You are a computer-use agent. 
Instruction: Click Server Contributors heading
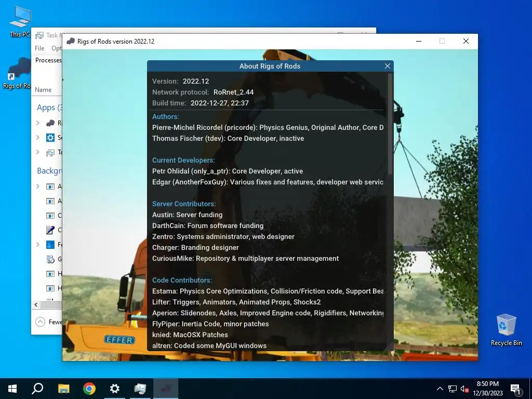click(x=184, y=204)
